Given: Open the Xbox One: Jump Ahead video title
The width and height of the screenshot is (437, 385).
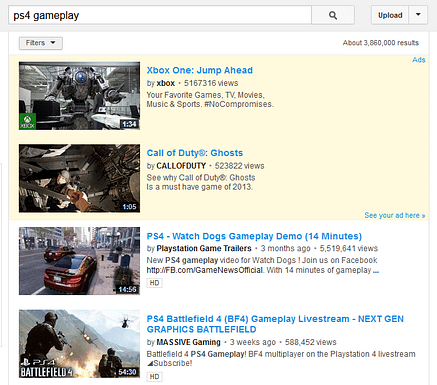Looking at the screenshot, I should click(x=200, y=70).
